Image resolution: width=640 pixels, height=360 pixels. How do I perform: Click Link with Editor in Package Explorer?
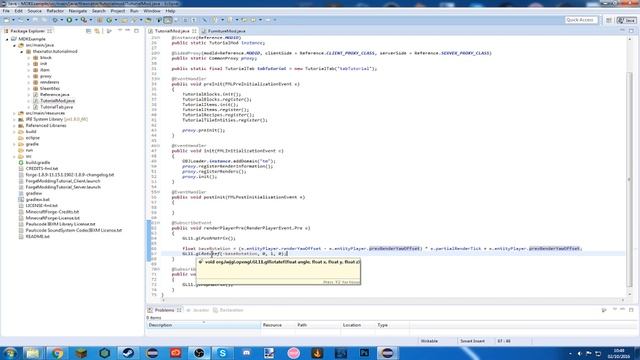pos(97,31)
